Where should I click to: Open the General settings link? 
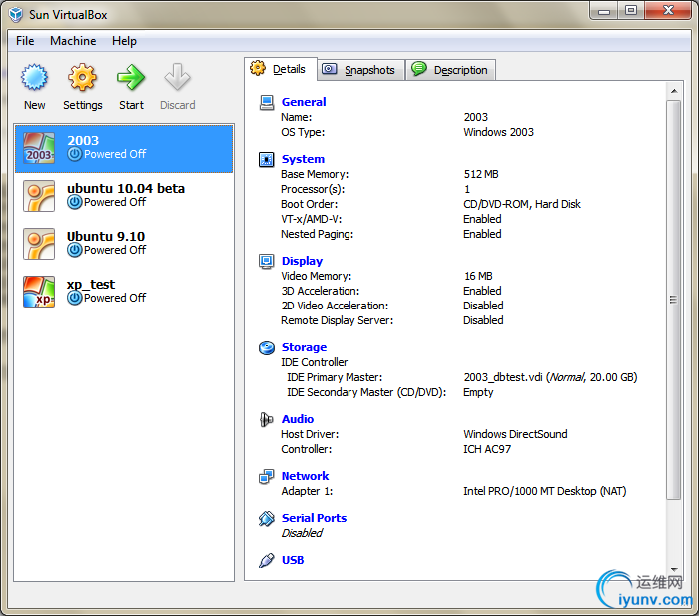tap(304, 102)
